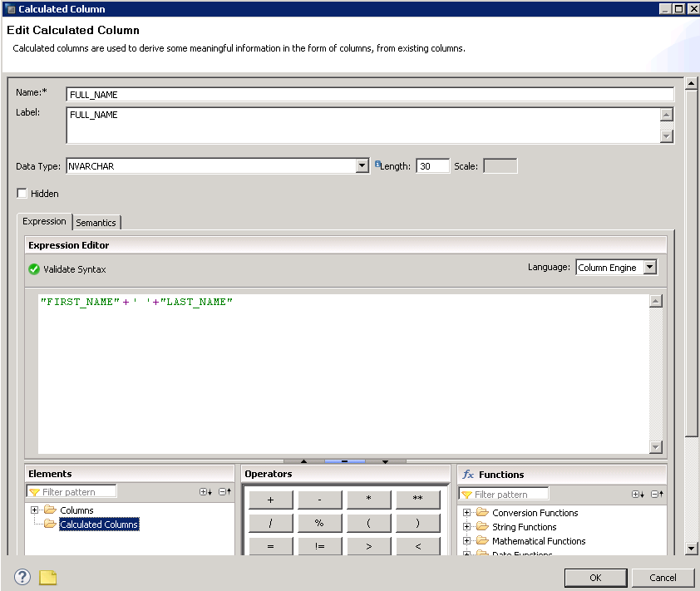Click expression editor scroll down arrow
700x591 pixels.
pos(655,447)
